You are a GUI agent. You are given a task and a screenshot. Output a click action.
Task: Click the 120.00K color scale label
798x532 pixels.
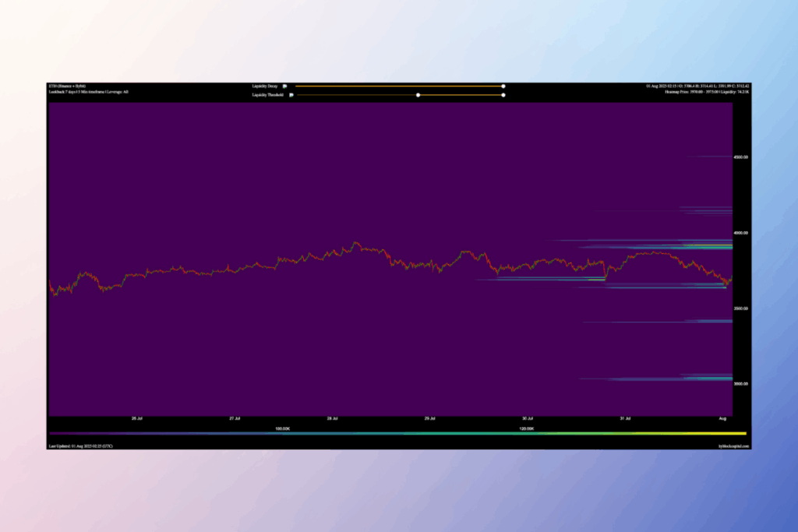527,428
